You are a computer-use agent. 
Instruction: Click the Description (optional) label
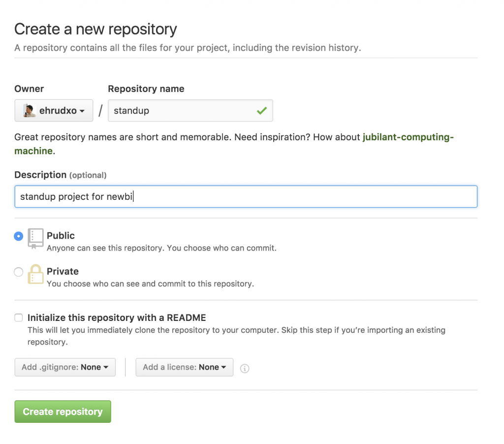[x=61, y=175]
